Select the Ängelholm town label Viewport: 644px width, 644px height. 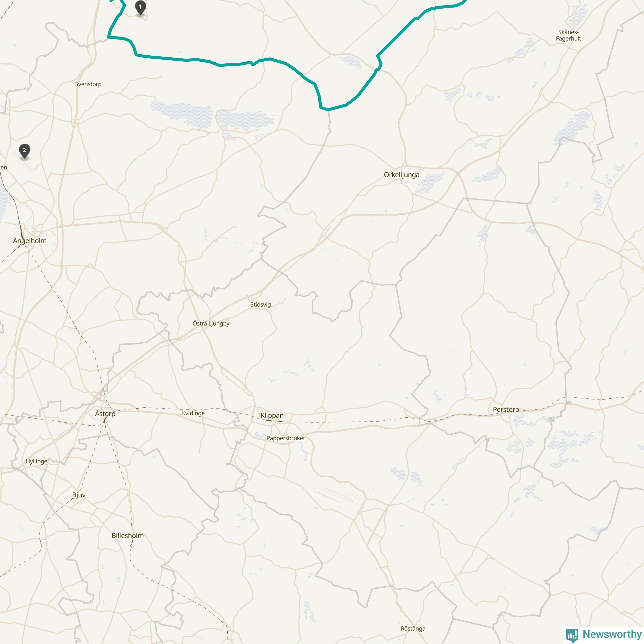pos(30,241)
